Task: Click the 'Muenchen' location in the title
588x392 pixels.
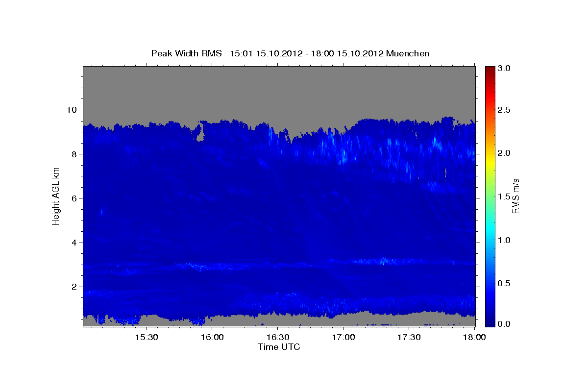Action: 408,53
